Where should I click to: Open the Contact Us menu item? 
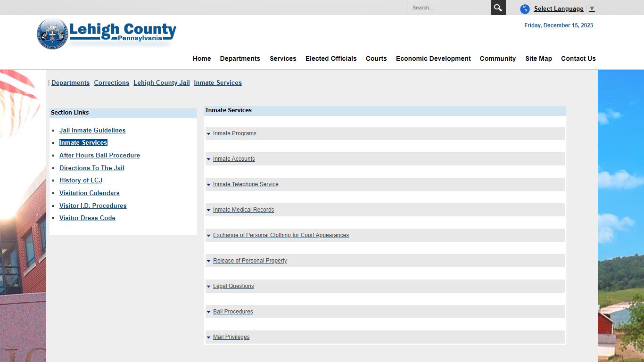pyautogui.click(x=578, y=58)
